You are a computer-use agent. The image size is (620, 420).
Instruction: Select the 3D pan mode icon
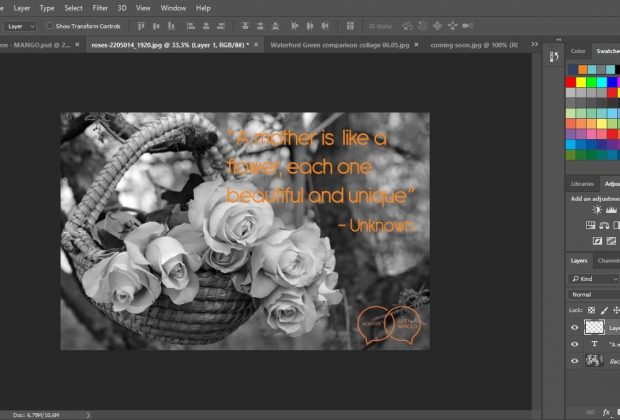pyautogui.click(x=437, y=26)
